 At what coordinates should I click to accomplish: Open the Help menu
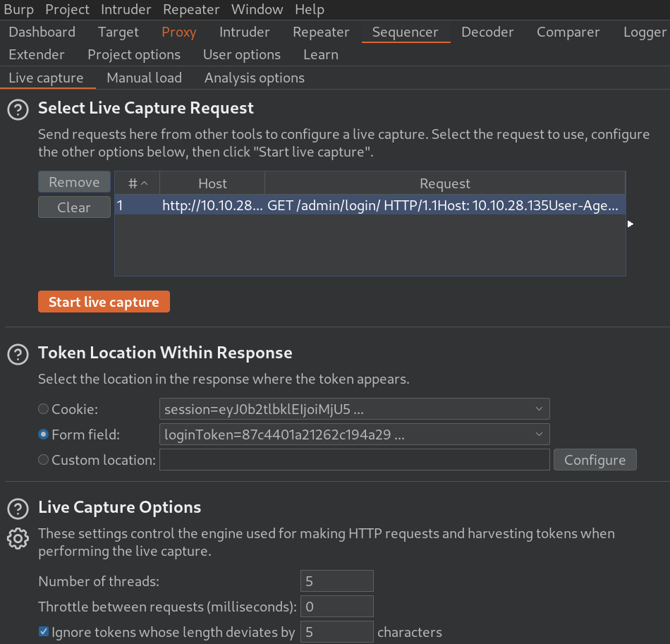310,9
